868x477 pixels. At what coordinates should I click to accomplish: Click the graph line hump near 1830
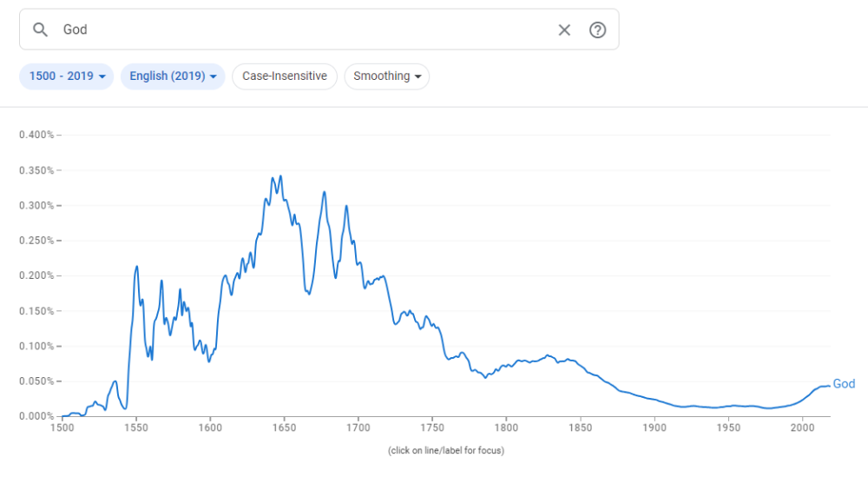548,355
